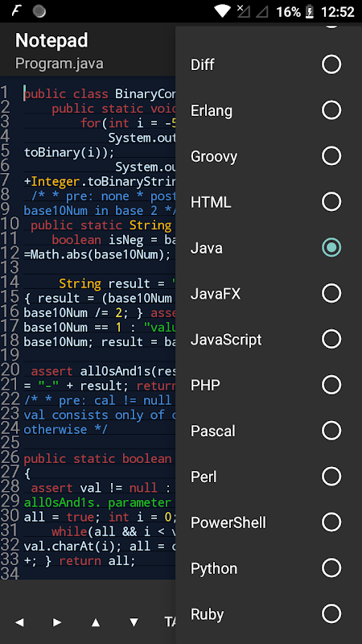Click the selected Java radio button

tap(331, 248)
